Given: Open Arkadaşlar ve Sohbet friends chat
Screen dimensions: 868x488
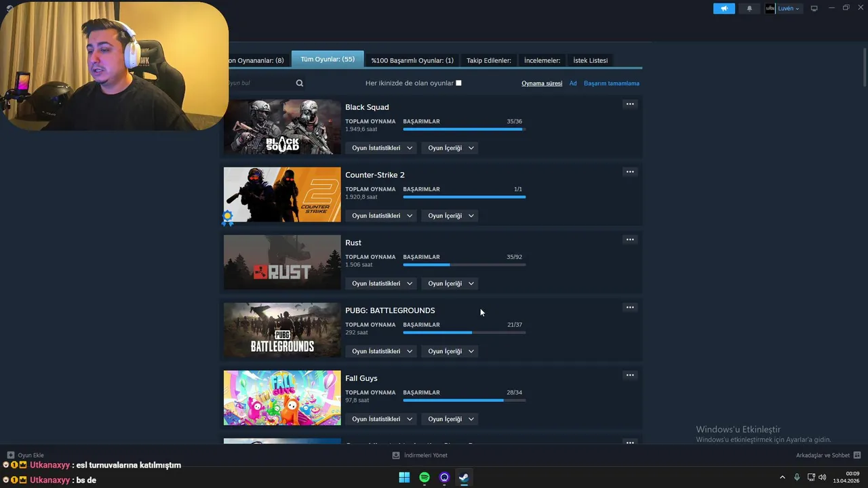Looking at the screenshot, I should (x=828, y=455).
